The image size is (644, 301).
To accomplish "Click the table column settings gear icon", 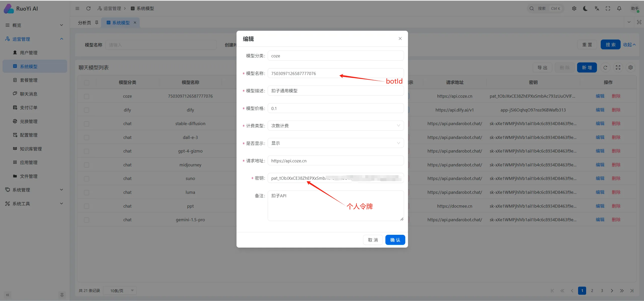I will 630,67.
